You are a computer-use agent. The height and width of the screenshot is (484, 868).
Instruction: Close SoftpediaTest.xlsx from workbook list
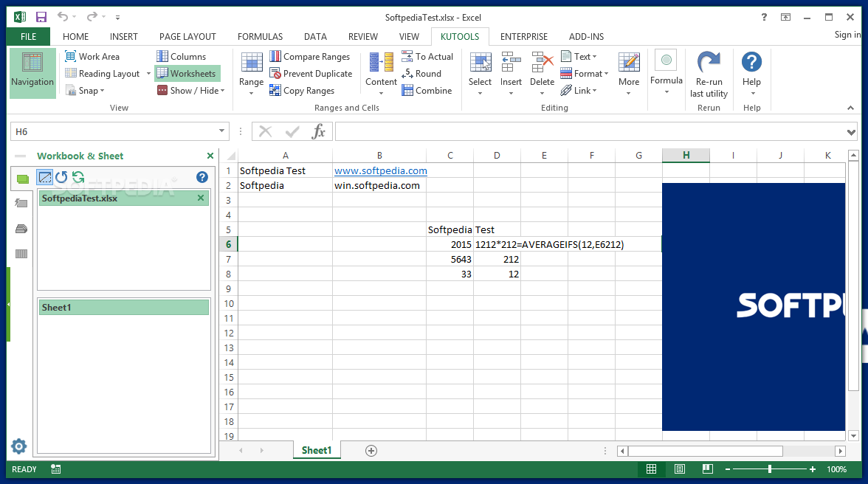[201, 198]
